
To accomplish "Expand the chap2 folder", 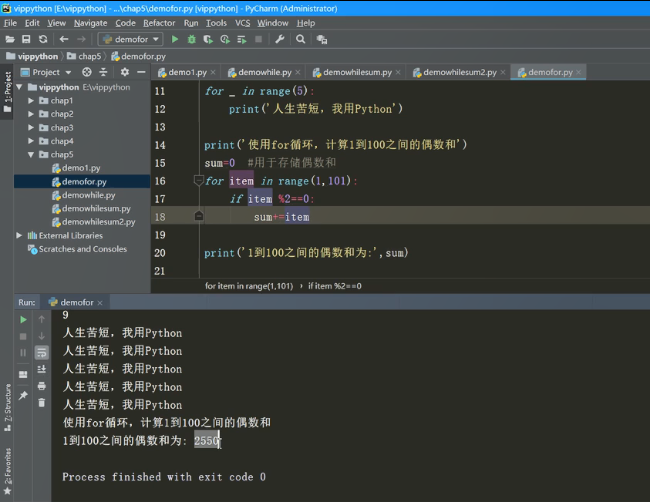I will click(x=31, y=114).
